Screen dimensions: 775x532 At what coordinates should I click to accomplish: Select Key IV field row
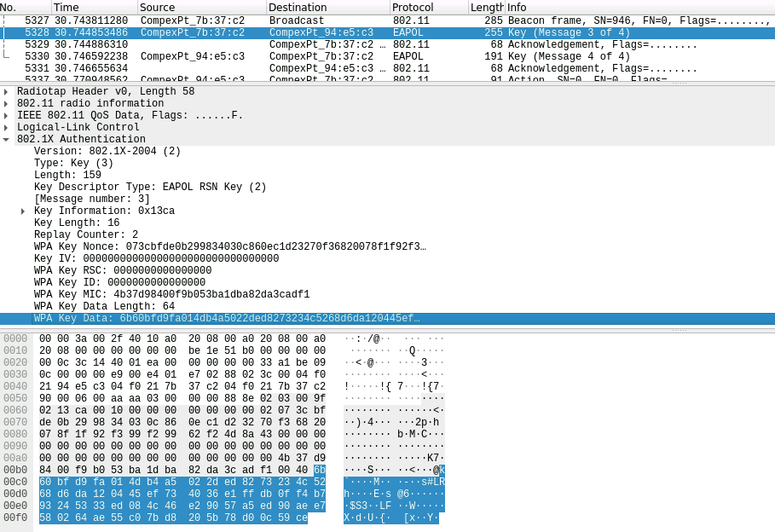point(156,258)
